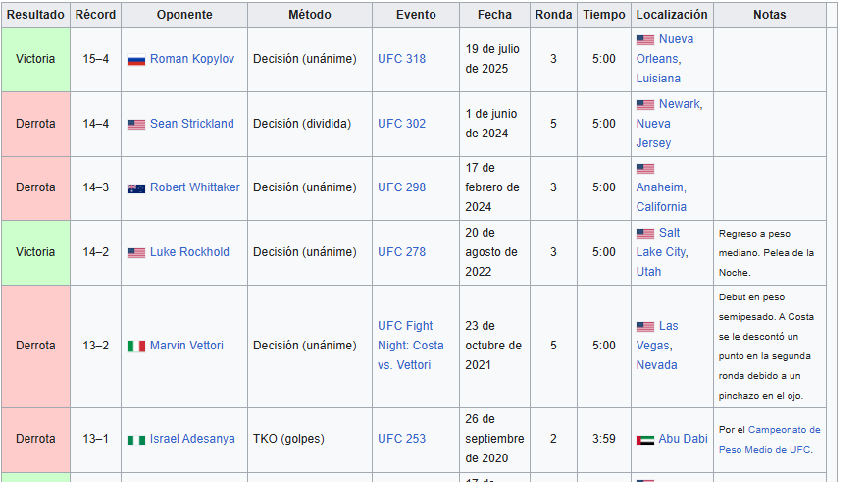This screenshot has width=868, height=482.
Task: Click the US flag beside Luke Rockhold
Action: [136, 252]
